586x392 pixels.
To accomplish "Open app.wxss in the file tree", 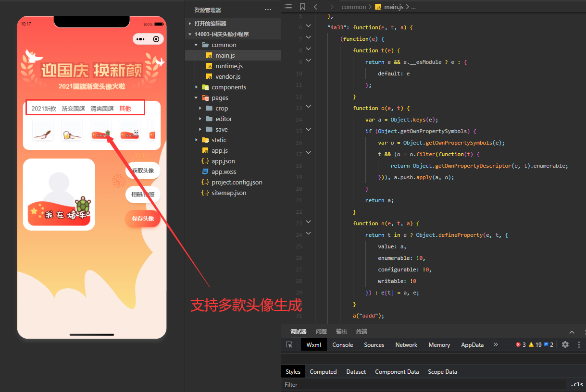I will click(233, 171).
